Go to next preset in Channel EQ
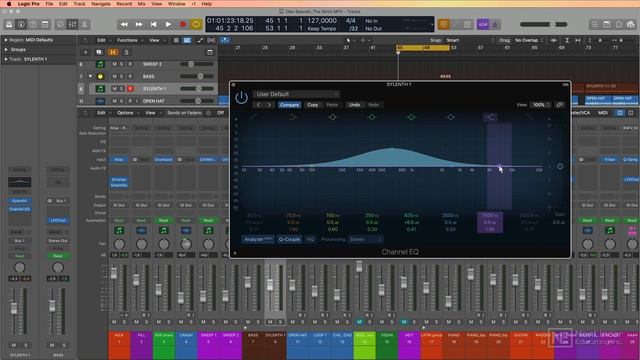 click(269, 105)
